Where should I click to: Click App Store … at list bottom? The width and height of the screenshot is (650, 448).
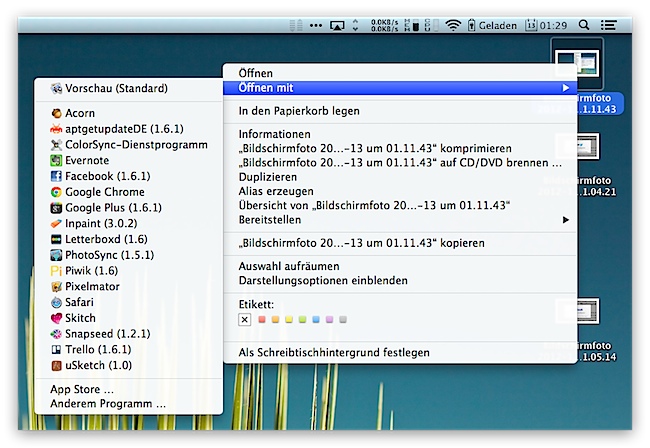tap(82, 389)
